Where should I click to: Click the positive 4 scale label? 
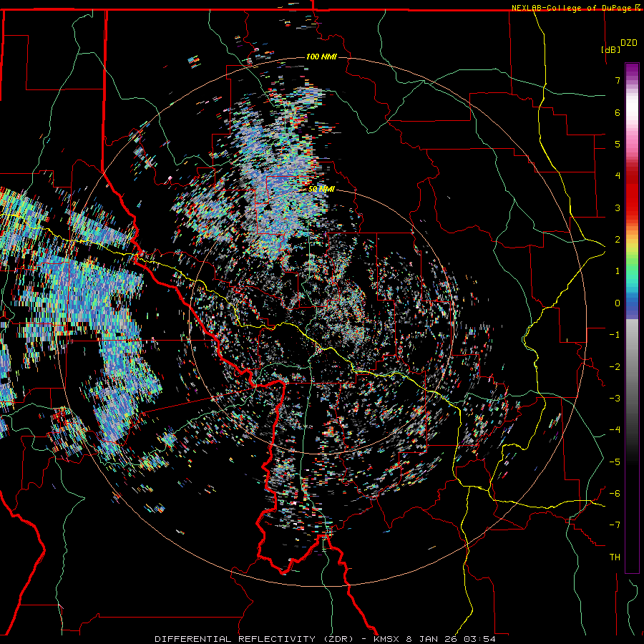click(x=618, y=176)
